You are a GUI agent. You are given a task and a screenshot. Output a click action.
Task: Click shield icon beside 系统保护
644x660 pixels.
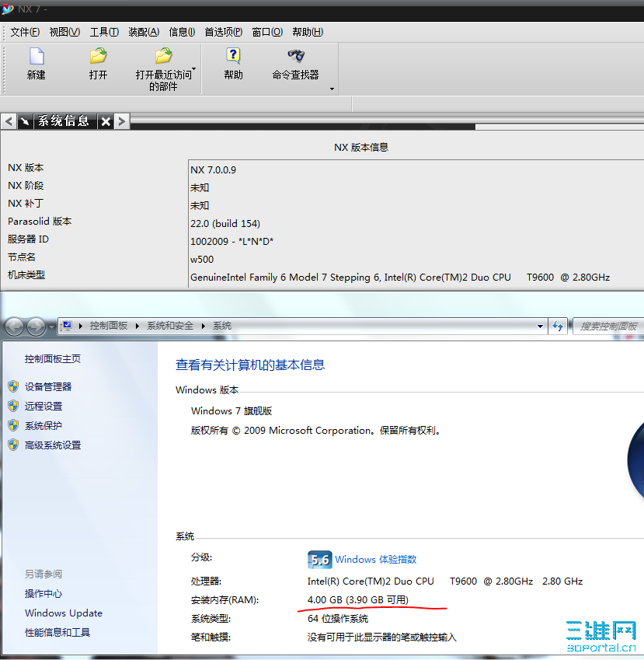coord(13,425)
